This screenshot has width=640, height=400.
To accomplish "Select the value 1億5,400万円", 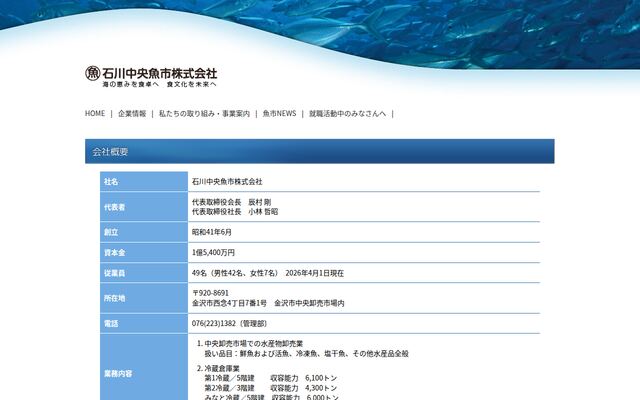I will [213, 253].
